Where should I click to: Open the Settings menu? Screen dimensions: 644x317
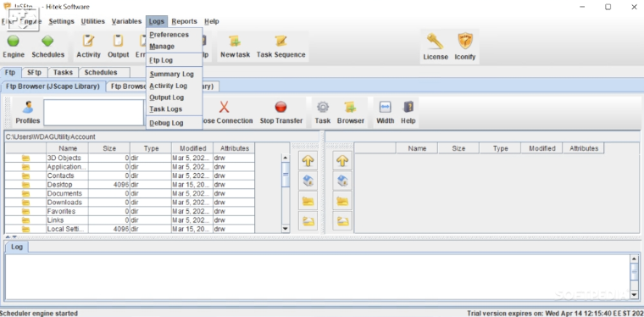[x=61, y=21]
